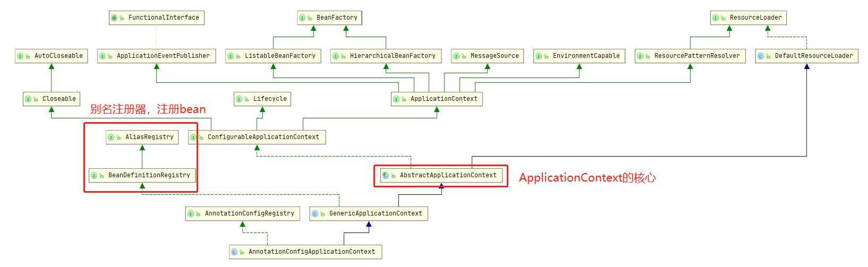Click the interface icon on Closeable

coord(28,99)
